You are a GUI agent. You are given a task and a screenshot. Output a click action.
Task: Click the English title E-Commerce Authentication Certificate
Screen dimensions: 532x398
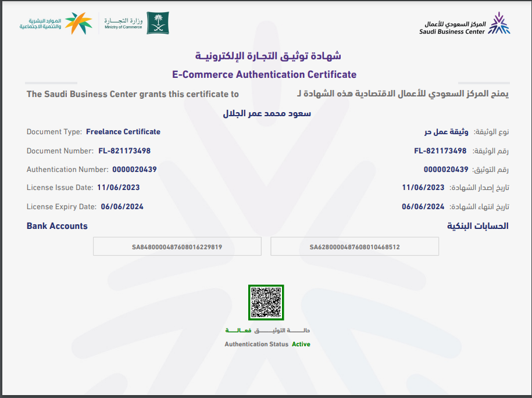pyautogui.click(x=265, y=74)
